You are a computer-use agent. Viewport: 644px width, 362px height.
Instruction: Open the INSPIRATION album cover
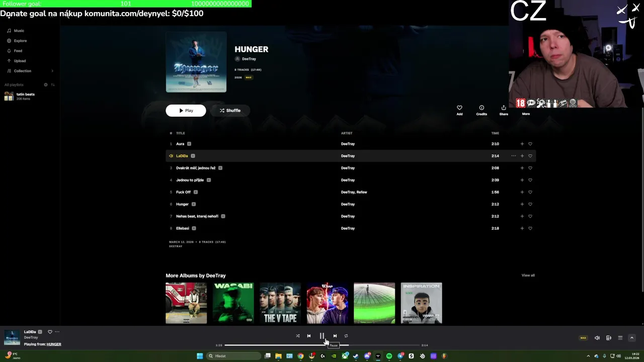[421, 303]
